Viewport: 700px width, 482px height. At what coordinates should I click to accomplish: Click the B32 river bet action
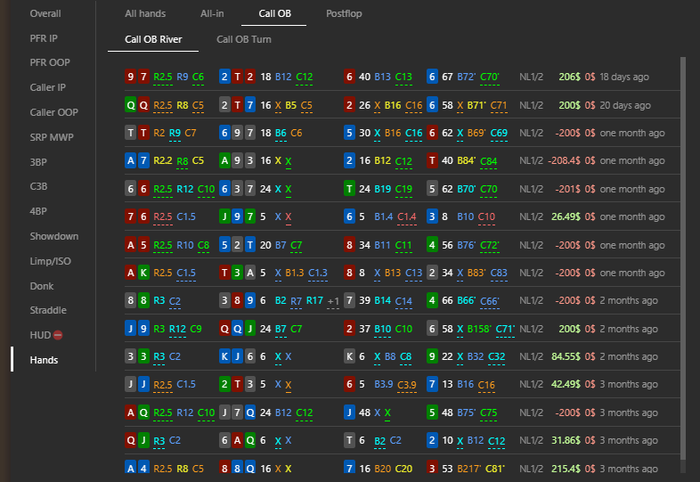(475, 357)
